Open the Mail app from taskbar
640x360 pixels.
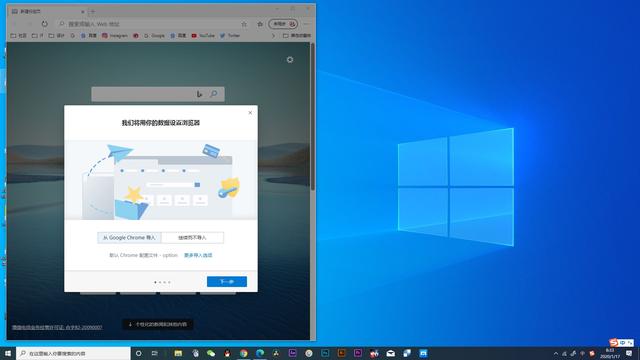click(x=391, y=353)
